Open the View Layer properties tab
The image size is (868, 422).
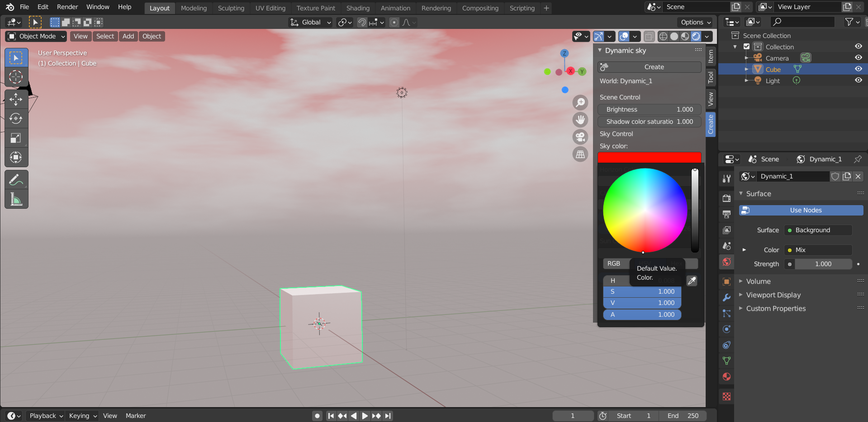[x=727, y=230]
